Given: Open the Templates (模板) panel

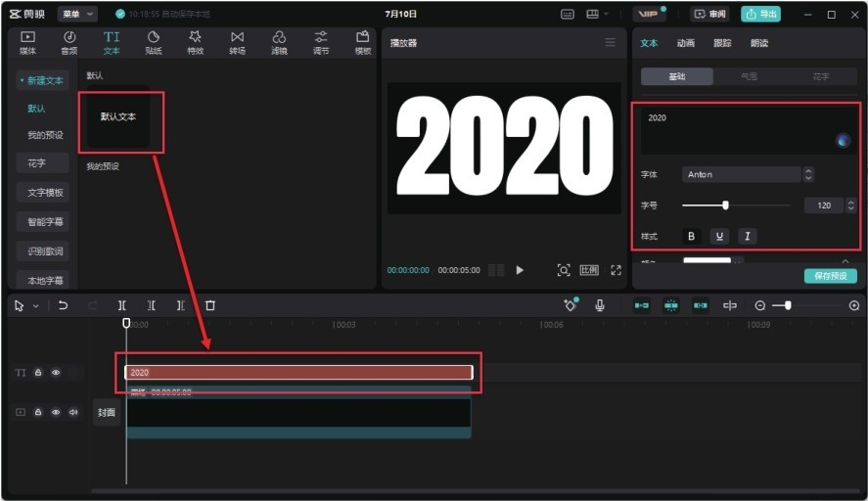Looking at the screenshot, I should [363, 43].
